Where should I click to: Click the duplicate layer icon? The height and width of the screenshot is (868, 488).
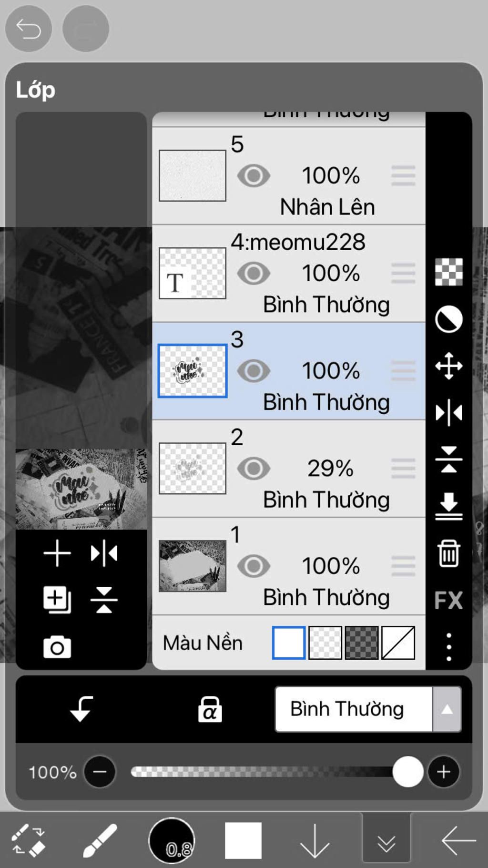pos(57,600)
